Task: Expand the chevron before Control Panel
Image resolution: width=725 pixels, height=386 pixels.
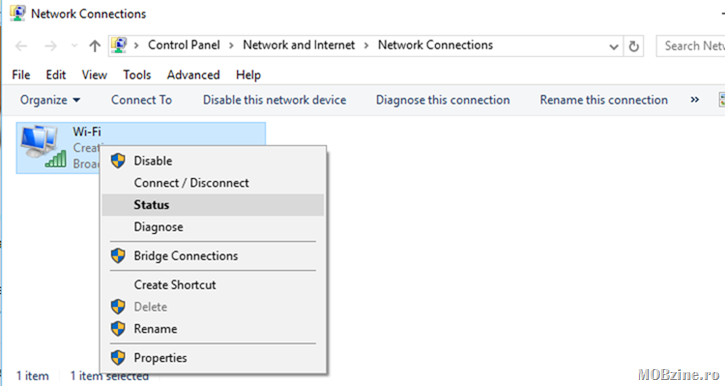Action: pos(136,45)
